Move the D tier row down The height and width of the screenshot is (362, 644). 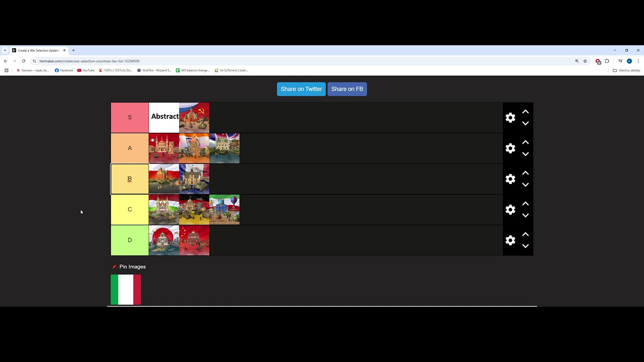coord(525,246)
